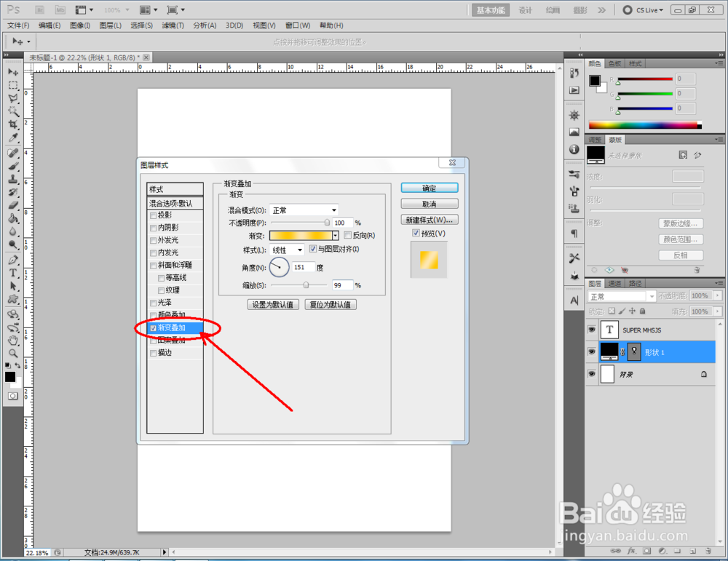Open the Layers panel options menu
This screenshot has height=561, width=728.
click(719, 283)
